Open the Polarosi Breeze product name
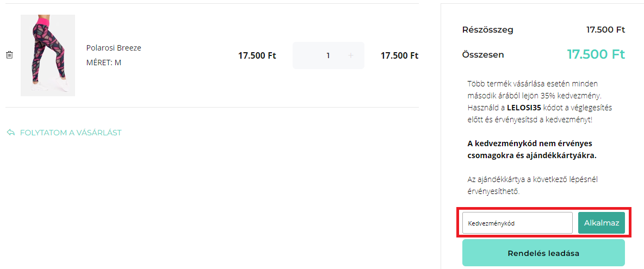This screenshot has width=644, height=269. point(114,48)
